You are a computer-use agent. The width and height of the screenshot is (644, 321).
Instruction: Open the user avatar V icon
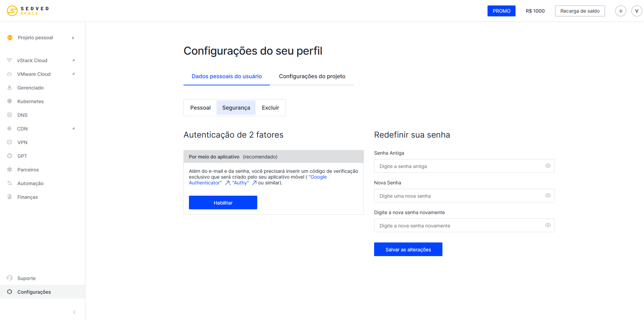636,11
